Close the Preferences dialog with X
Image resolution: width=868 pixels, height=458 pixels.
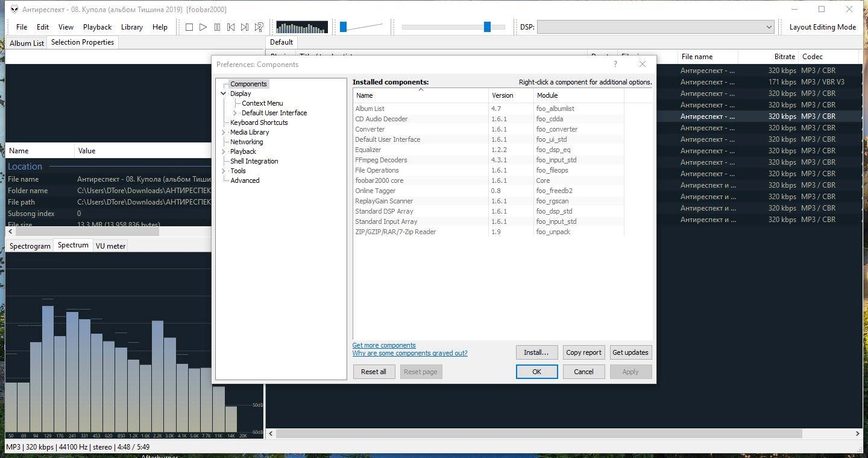642,64
